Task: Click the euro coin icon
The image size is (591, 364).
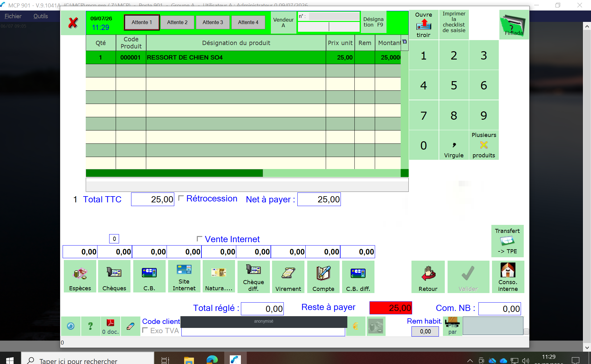Action: tap(356, 326)
